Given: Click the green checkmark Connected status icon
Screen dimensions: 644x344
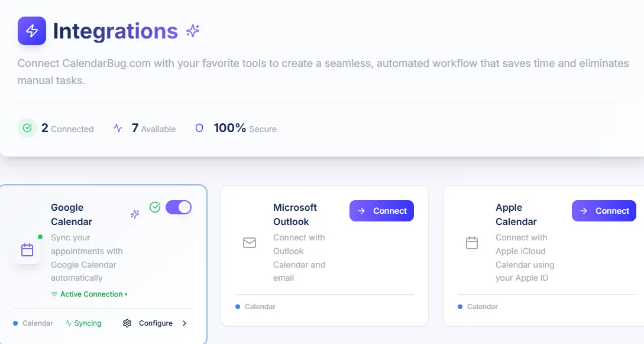Looking at the screenshot, I should coord(27,128).
